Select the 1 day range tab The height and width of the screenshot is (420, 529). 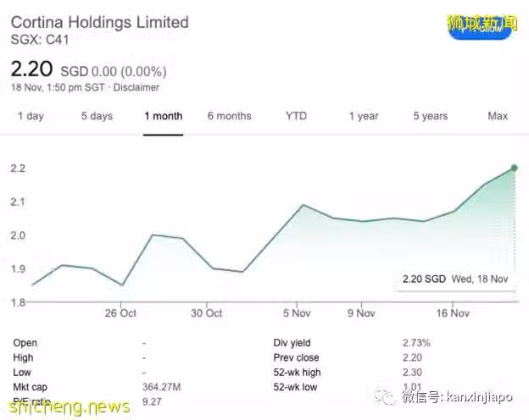coord(31,116)
